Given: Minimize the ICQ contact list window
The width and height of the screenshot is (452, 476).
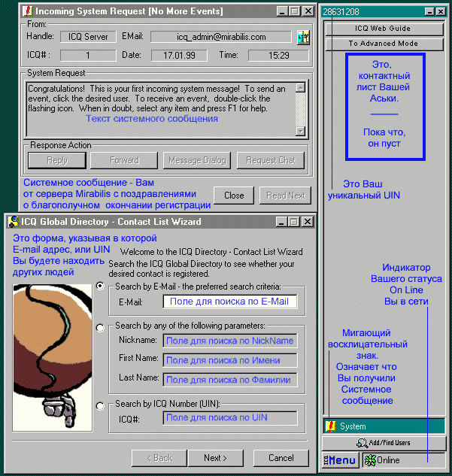Looking at the screenshot, I should point(429,12).
